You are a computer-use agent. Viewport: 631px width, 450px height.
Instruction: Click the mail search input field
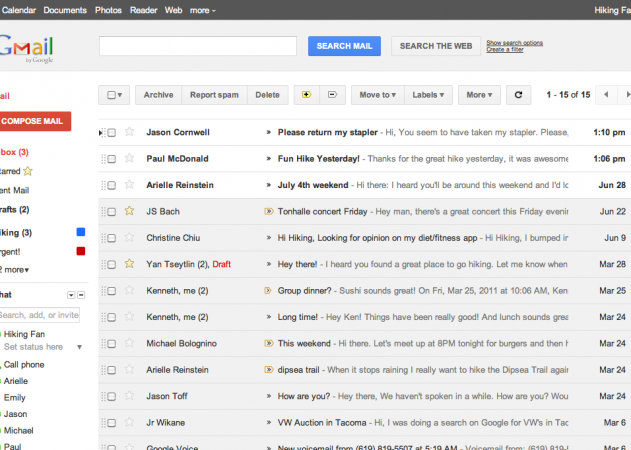point(198,46)
